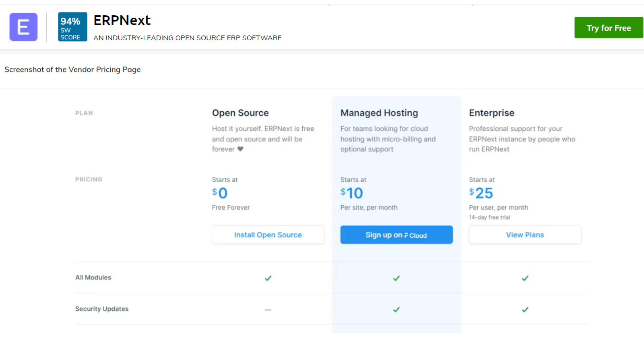The height and width of the screenshot is (362, 644).
Task: Click the $25 price value
Action: [481, 193]
